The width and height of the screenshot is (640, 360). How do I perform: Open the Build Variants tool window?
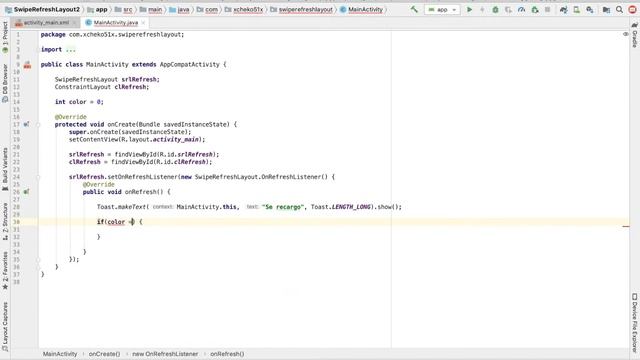click(x=5, y=169)
